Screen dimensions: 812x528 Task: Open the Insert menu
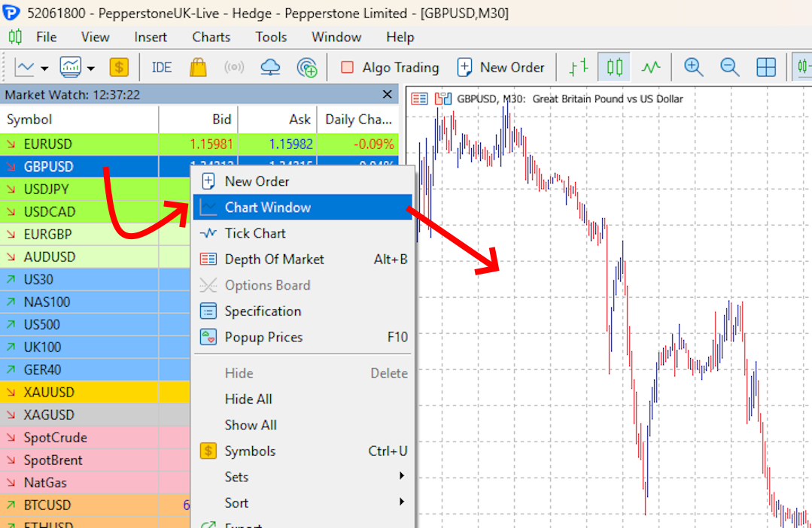151,38
